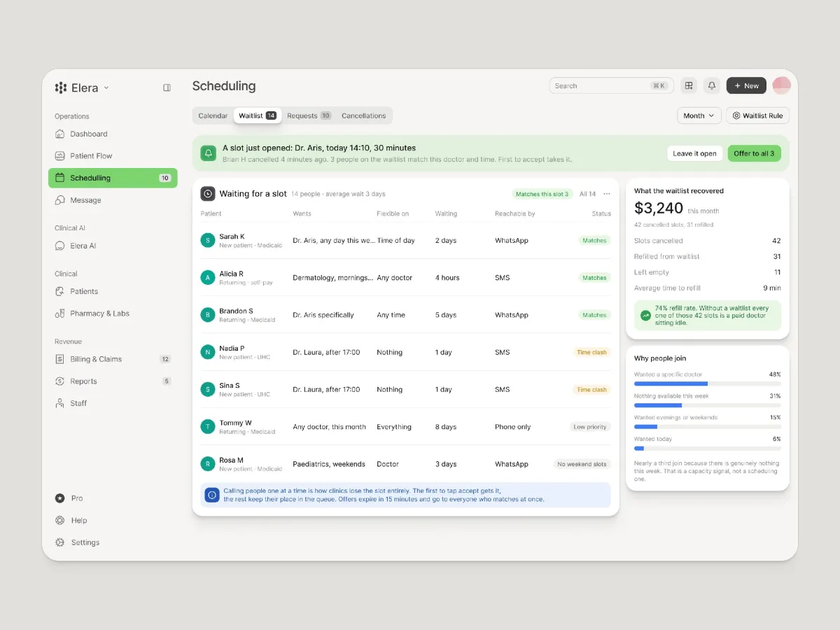840x630 pixels.
Task: Click the notifications bell icon
Action: tap(712, 85)
